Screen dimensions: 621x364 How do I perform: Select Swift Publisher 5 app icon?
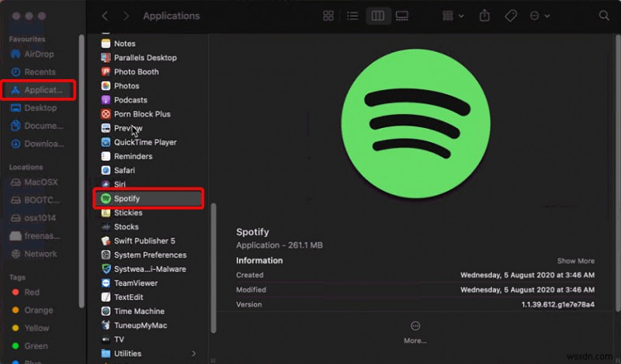point(106,241)
